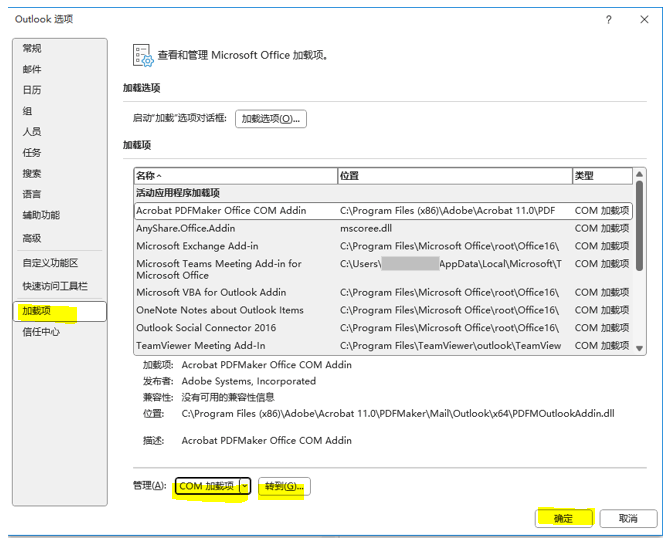Viewport: 666px width, 545px height.
Task: Select 搜索 in the sidebar
Action: click(59, 174)
